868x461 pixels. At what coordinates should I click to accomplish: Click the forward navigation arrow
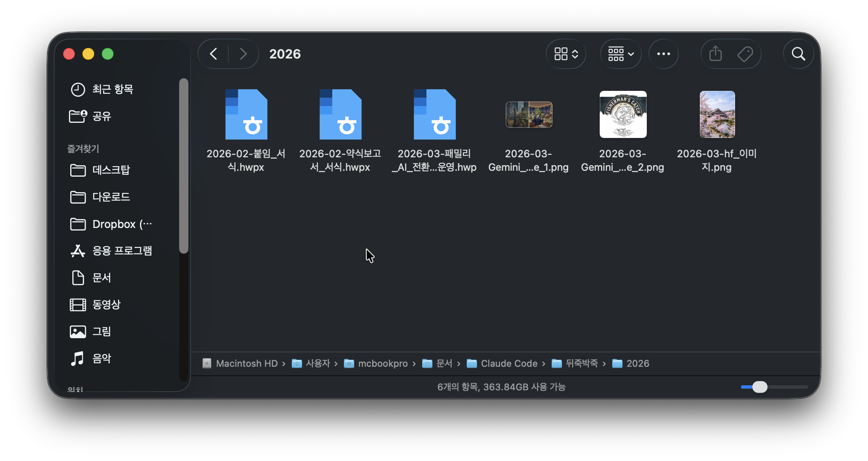pos(243,54)
